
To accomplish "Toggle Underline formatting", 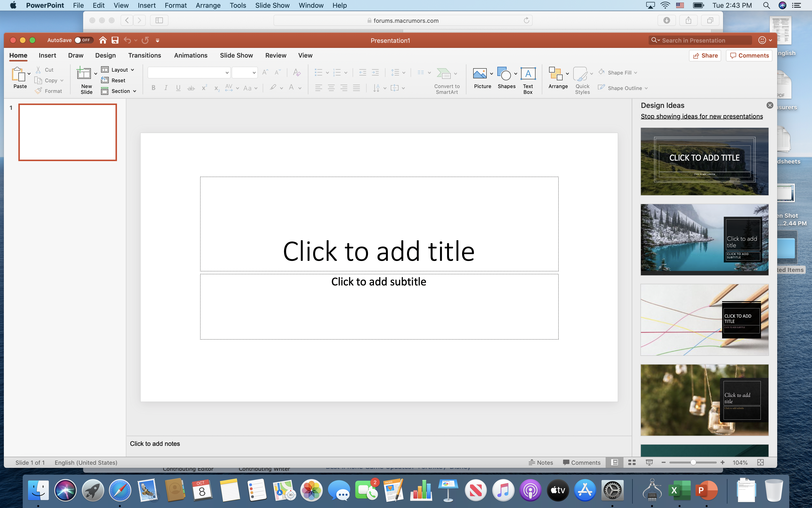I will pyautogui.click(x=178, y=88).
